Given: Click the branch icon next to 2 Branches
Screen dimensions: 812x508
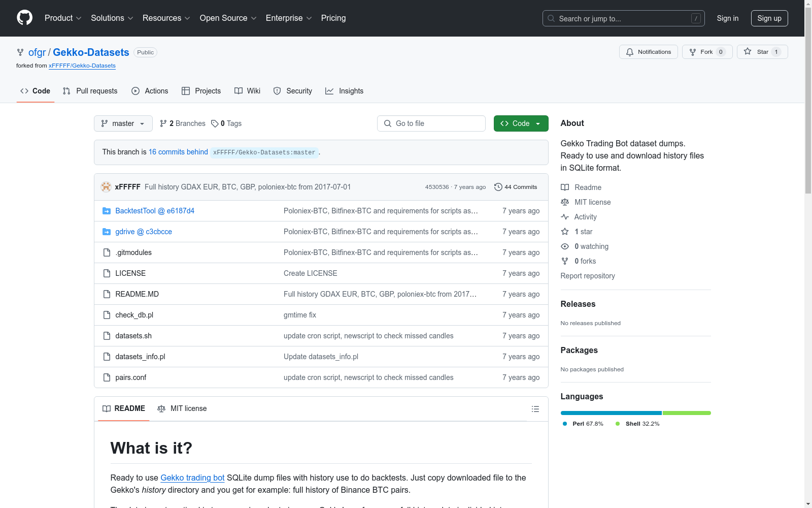Looking at the screenshot, I should click(x=163, y=123).
